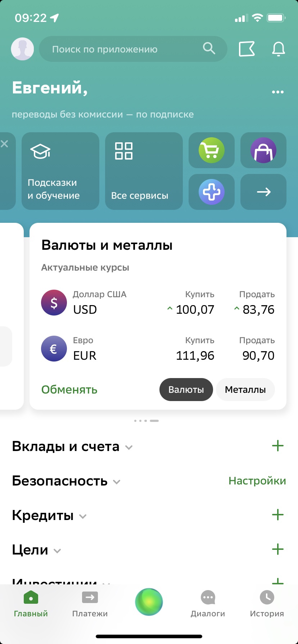Open the Все сервисы tile
298x644 pixels.
[x=144, y=171]
